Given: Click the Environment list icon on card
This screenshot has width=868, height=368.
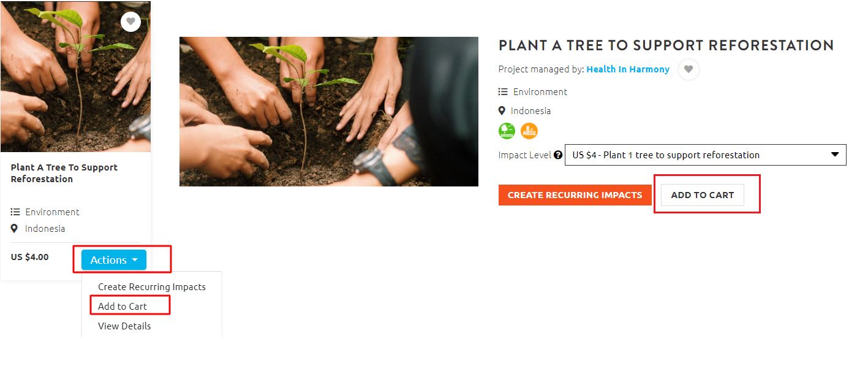Looking at the screenshot, I should pos(15,212).
